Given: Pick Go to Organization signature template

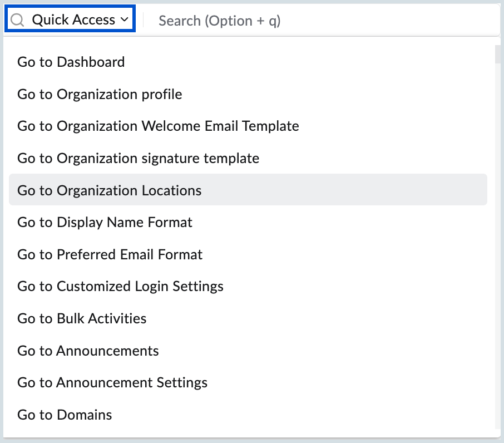Looking at the screenshot, I should click(x=138, y=159).
